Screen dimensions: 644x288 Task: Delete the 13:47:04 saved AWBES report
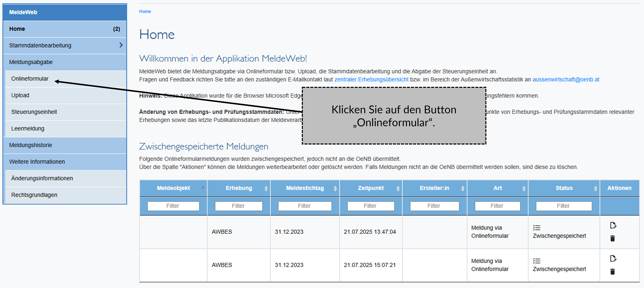(612, 238)
